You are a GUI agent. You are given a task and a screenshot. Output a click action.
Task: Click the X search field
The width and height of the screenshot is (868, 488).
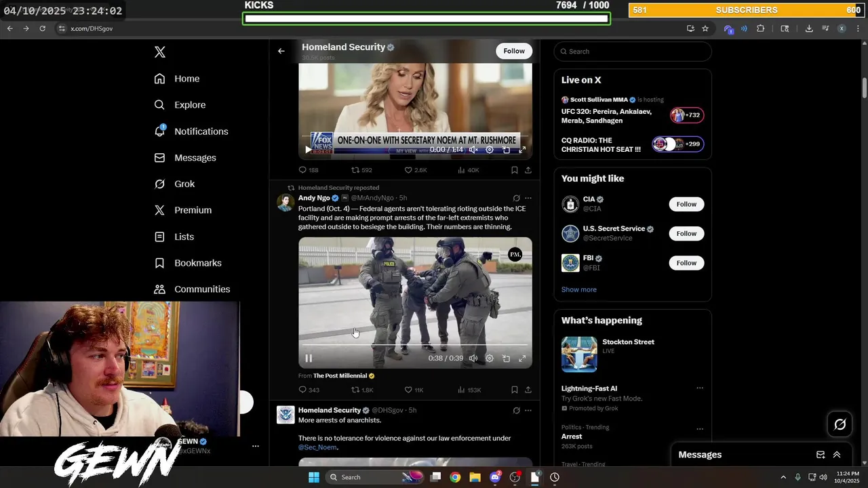633,52
